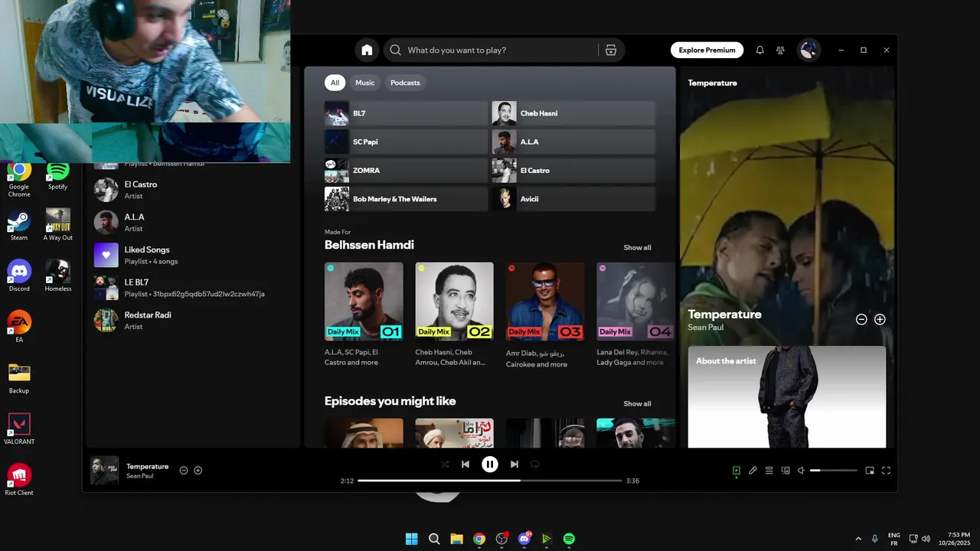Open Daily Mix 03 cover
This screenshot has height=551, width=980.
click(x=545, y=302)
